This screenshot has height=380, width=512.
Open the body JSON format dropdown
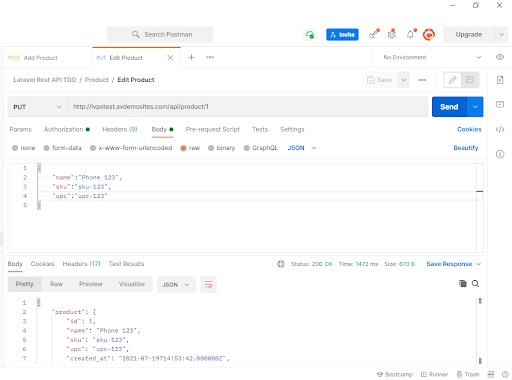[x=302, y=148]
